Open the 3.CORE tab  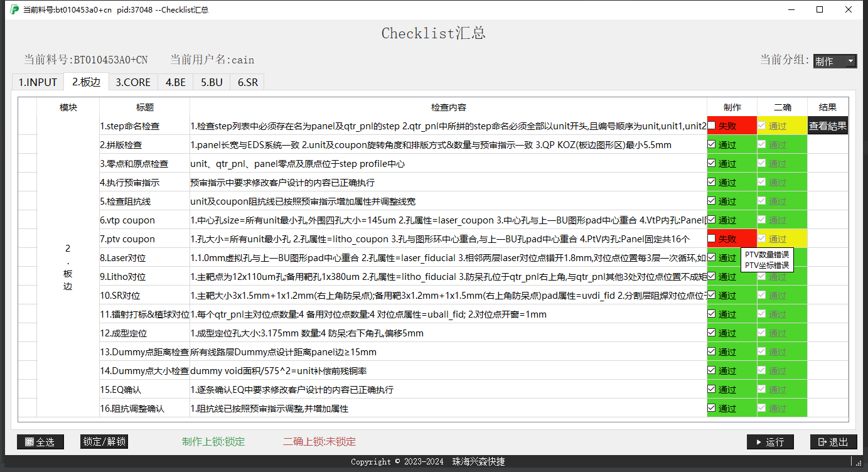point(132,82)
